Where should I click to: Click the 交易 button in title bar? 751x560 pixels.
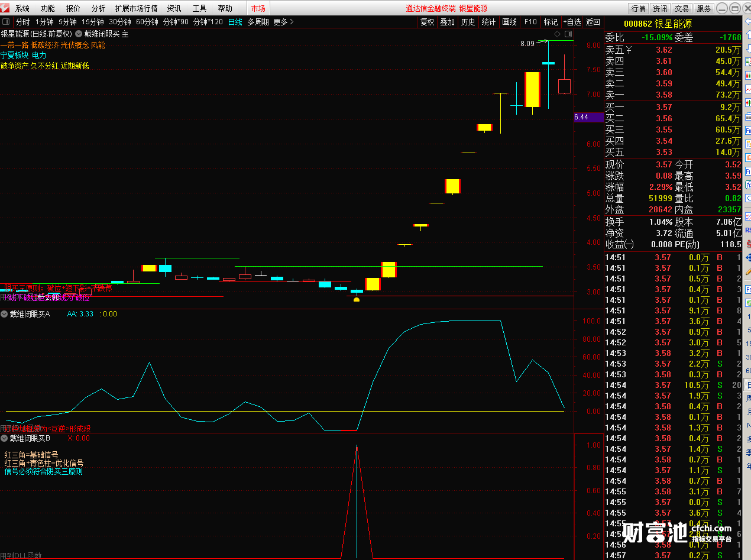(x=682, y=8)
